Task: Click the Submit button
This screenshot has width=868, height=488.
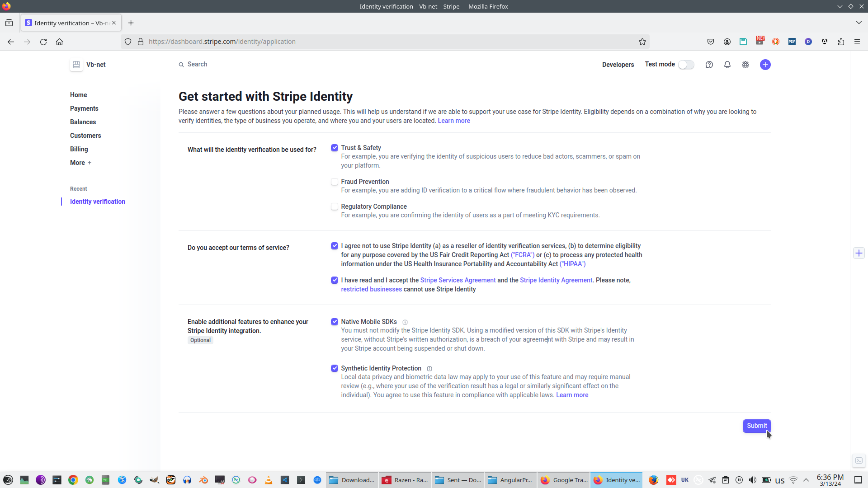Action: 756,426
